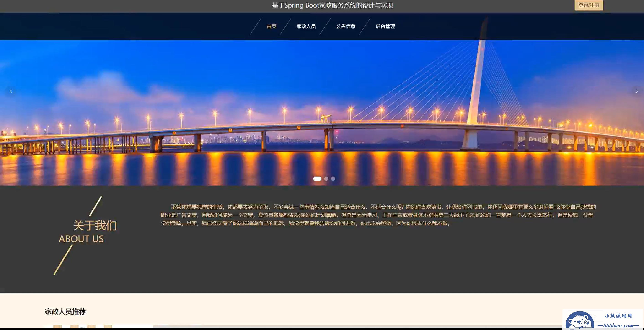Open the 公告信息 nav item
Screen dimensions: 644x330
coord(346,26)
